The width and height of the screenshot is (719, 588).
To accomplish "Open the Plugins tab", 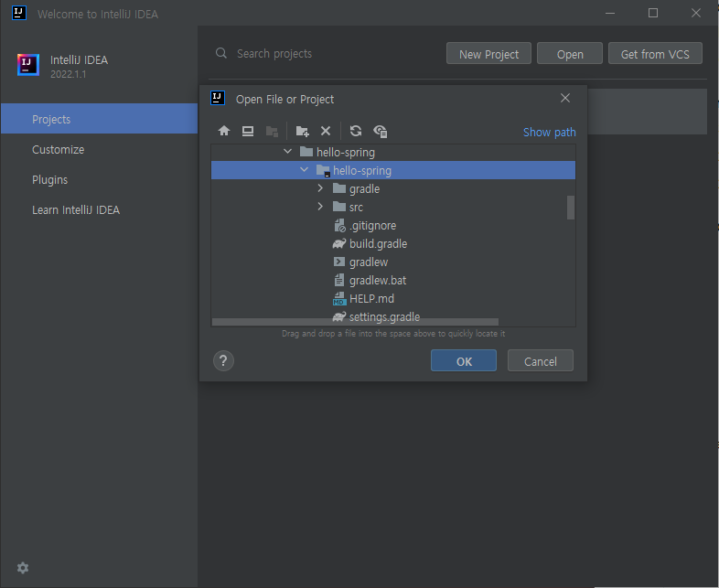I will [x=99, y=179].
